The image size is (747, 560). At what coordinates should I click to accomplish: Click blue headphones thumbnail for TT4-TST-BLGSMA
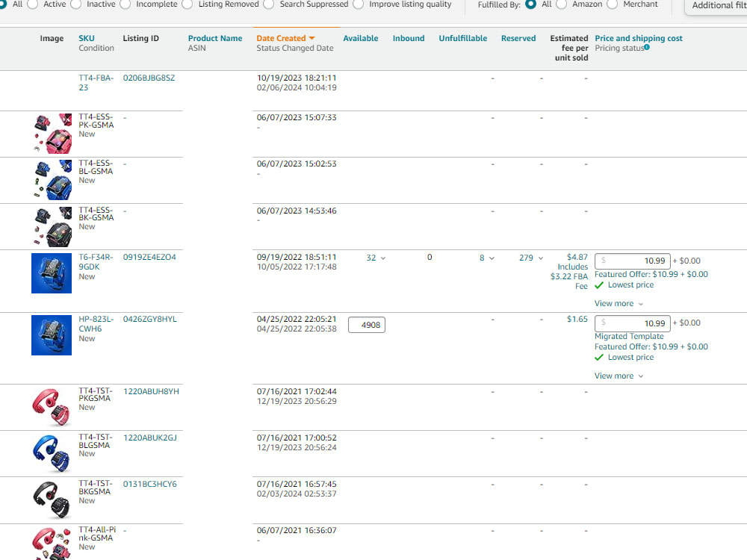52,453
